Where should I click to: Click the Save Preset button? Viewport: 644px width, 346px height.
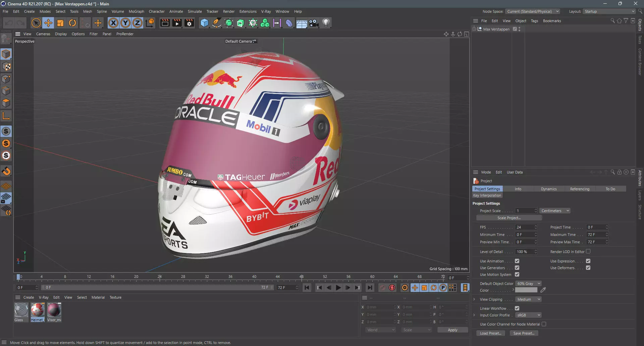coord(524,333)
